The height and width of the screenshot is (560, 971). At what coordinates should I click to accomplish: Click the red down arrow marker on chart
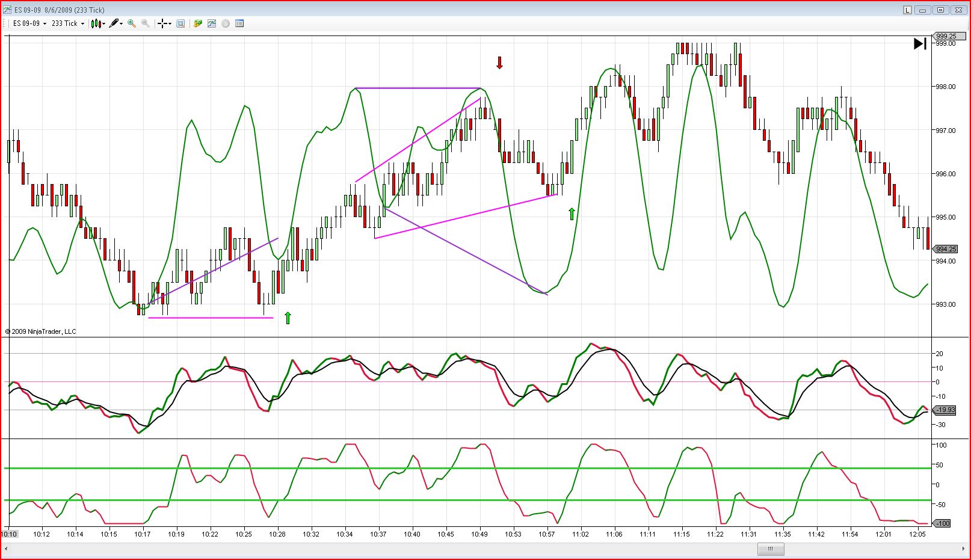click(x=499, y=63)
